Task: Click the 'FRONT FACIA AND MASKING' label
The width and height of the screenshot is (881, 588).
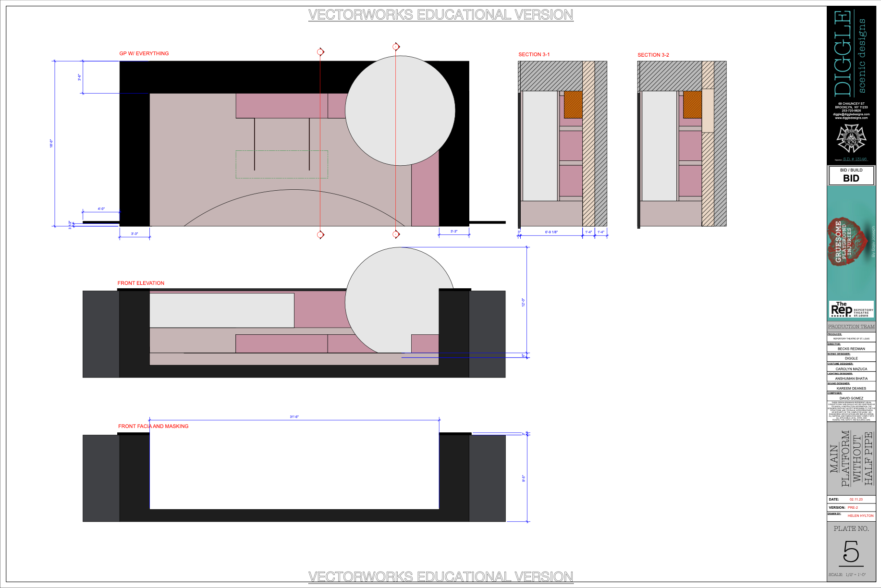Action: click(x=153, y=426)
